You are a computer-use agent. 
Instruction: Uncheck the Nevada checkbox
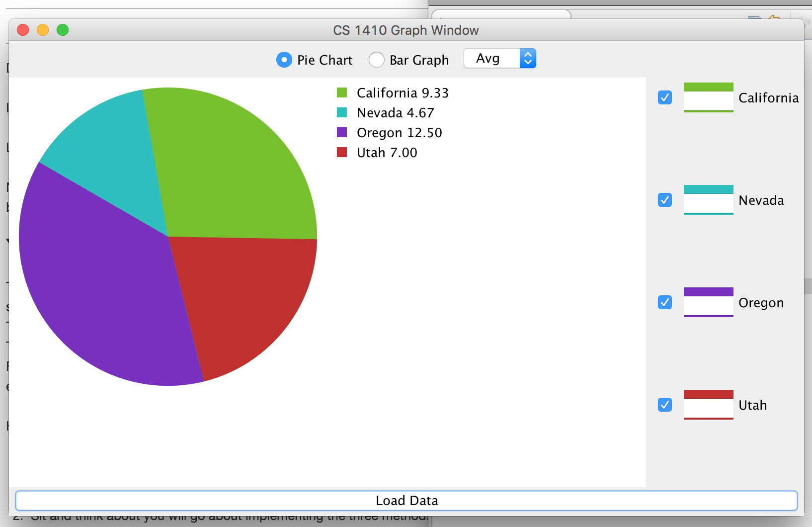pyautogui.click(x=665, y=200)
